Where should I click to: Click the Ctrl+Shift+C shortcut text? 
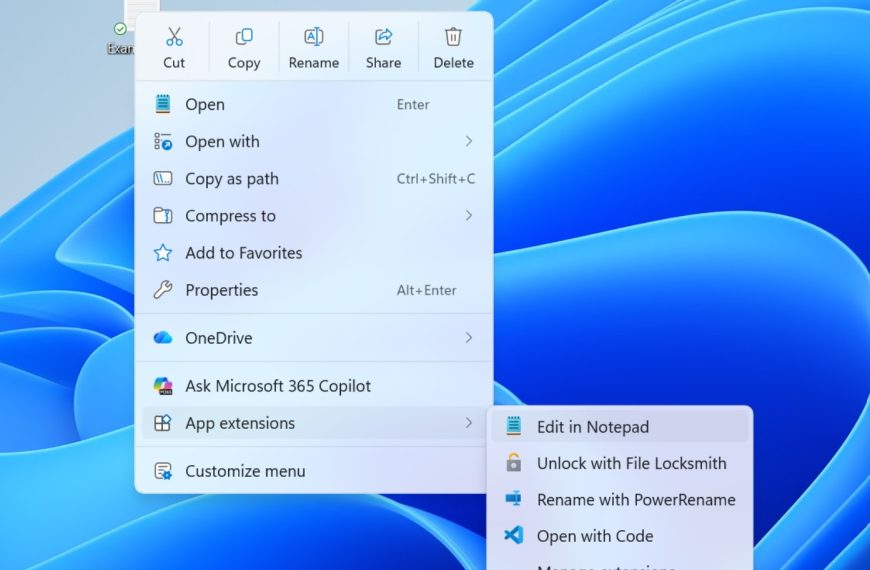(436, 179)
